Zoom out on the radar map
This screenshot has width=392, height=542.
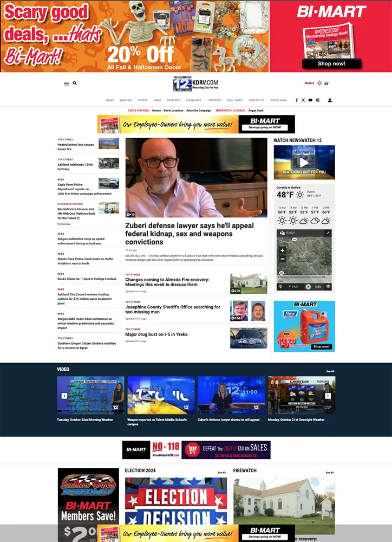[x=282, y=259]
